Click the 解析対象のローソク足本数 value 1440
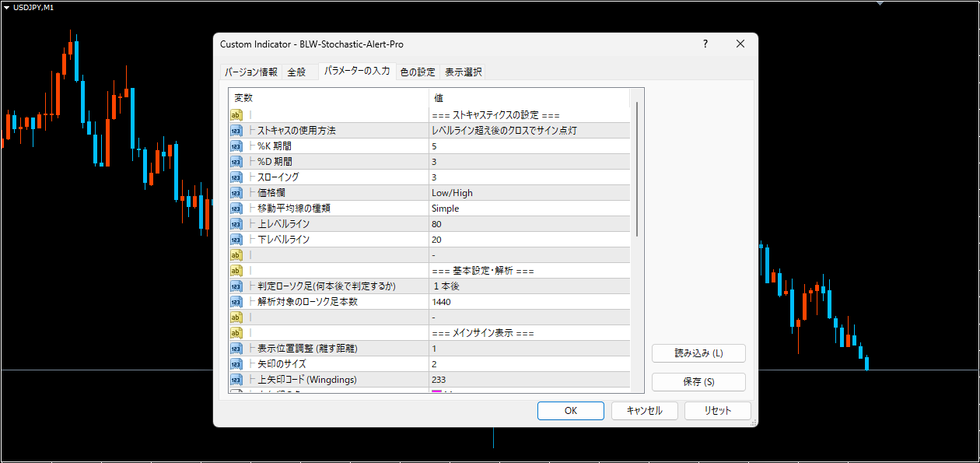This screenshot has height=463, width=980. tap(529, 302)
